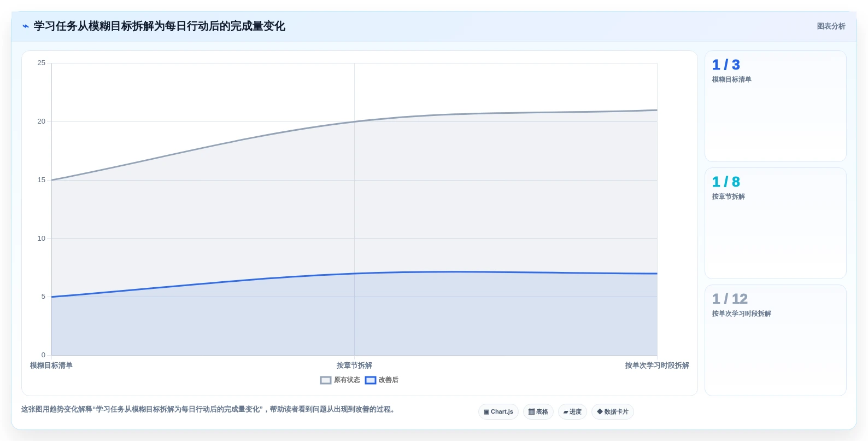Click the chart title 学习任务从模糊目标拆解 heading
Viewport: 868px width, 441px height.
pos(159,26)
